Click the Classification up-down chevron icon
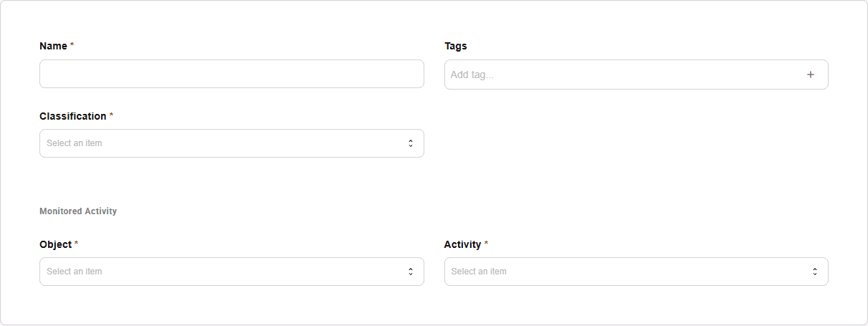This screenshot has width=868, height=326. tap(411, 143)
